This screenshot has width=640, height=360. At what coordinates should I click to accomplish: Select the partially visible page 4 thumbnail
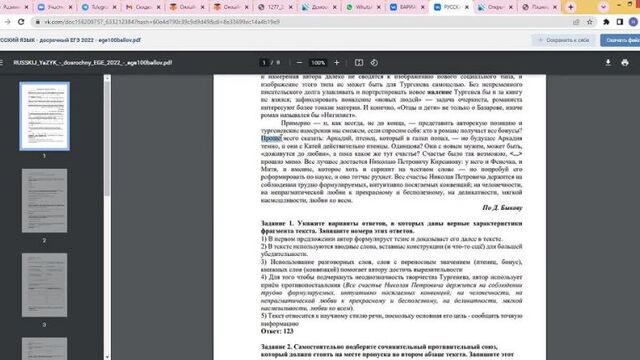click(x=44, y=349)
